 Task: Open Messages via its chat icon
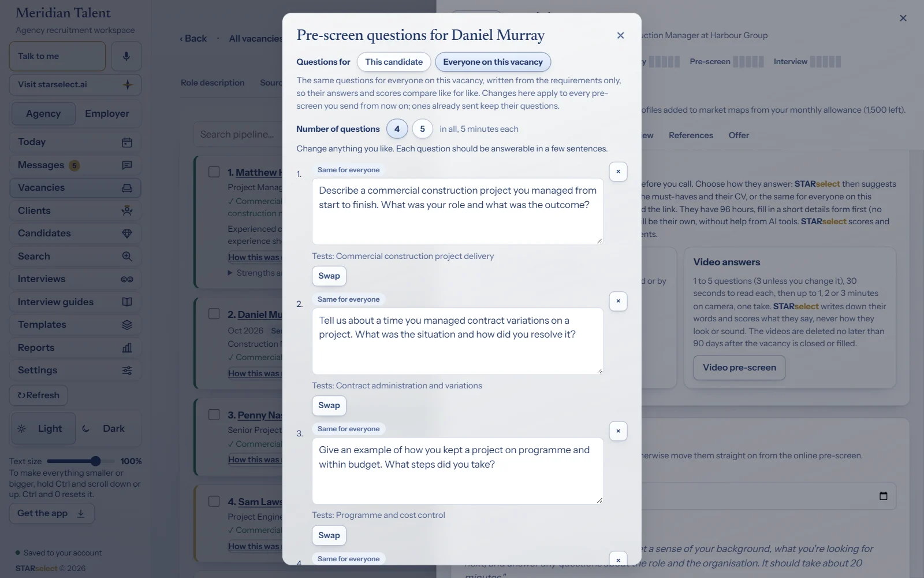pos(127,165)
